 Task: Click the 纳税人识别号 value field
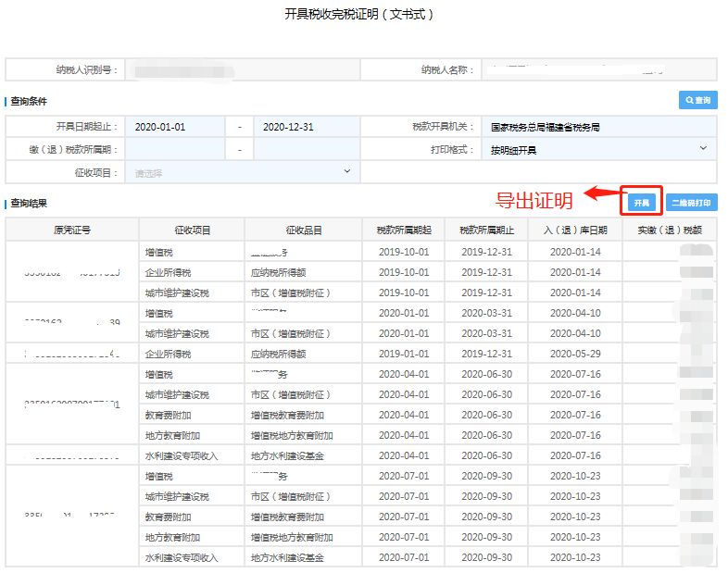point(243,69)
